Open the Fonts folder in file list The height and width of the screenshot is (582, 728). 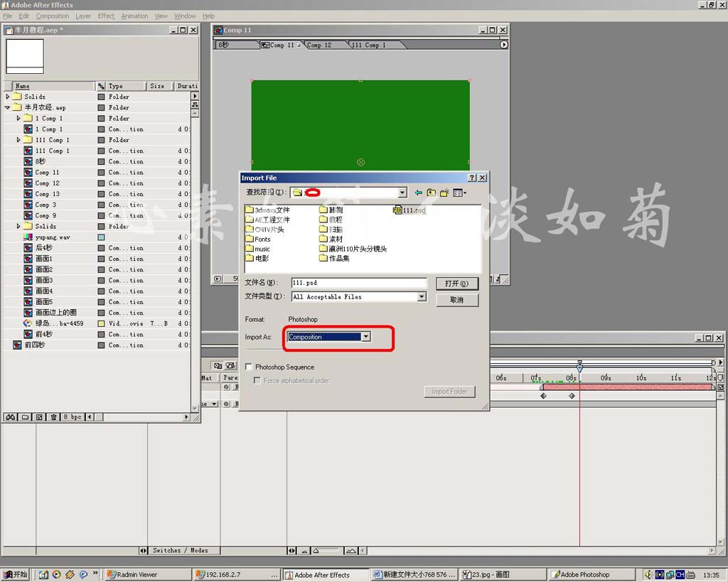[x=258, y=239]
